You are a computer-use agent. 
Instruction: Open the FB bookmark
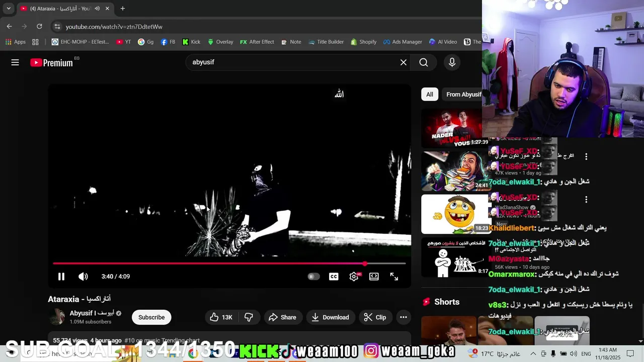(x=168, y=42)
